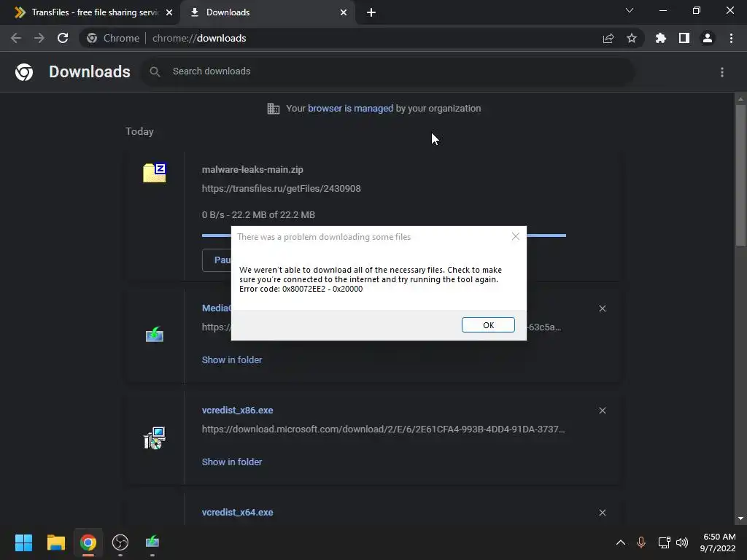Click the Chrome logo beside Downloads
747x560 pixels.
coord(24,72)
